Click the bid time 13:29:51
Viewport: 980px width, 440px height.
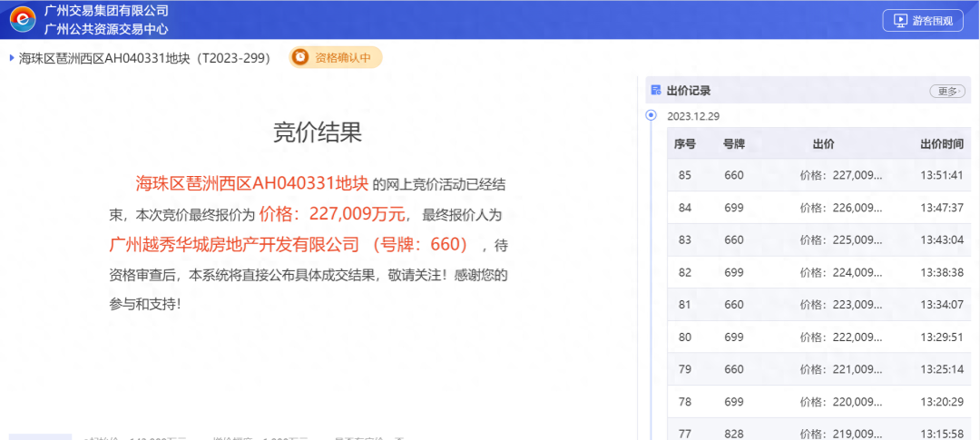click(942, 337)
